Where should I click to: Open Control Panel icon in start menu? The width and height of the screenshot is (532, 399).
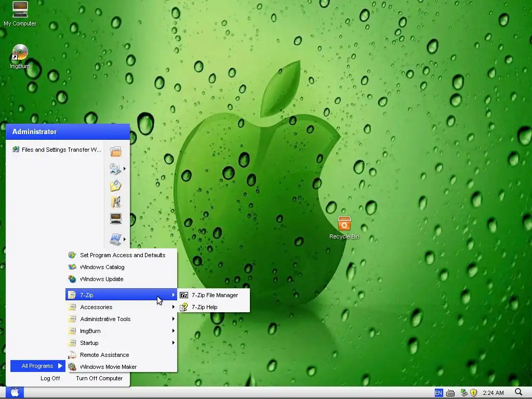(x=116, y=239)
